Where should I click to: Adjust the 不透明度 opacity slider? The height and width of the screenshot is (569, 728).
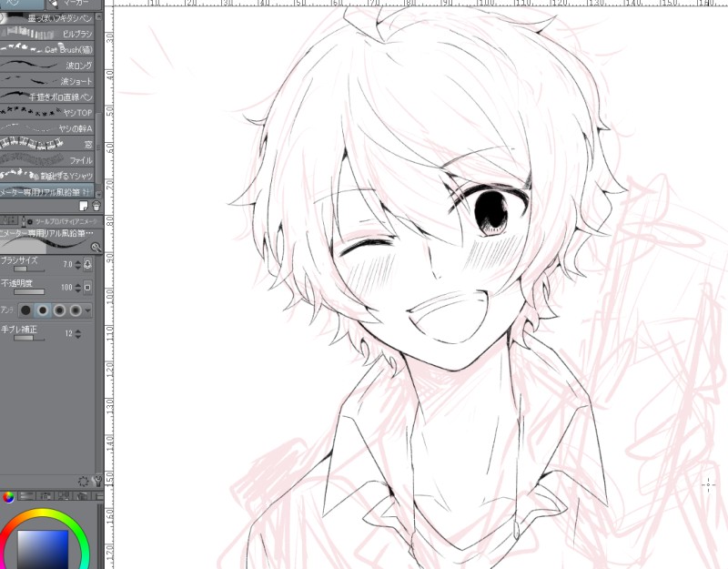pyautogui.click(x=29, y=292)
